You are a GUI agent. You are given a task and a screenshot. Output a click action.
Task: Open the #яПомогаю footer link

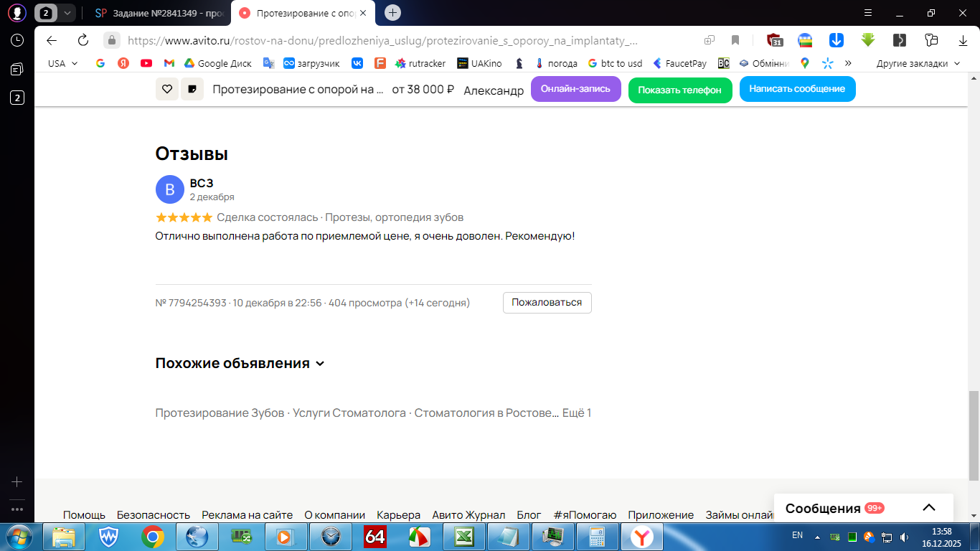pos(585,515)
